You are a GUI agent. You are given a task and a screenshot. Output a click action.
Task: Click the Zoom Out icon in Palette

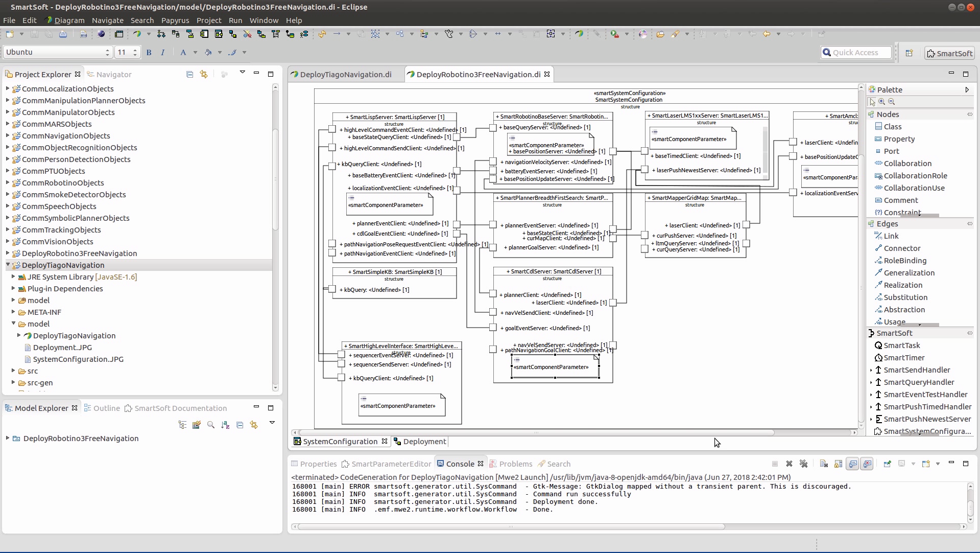892,102
